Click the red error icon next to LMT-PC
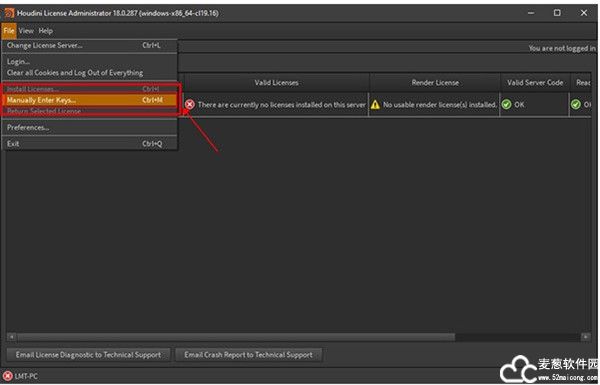This screenshot has height=385, width=600. 8,376
